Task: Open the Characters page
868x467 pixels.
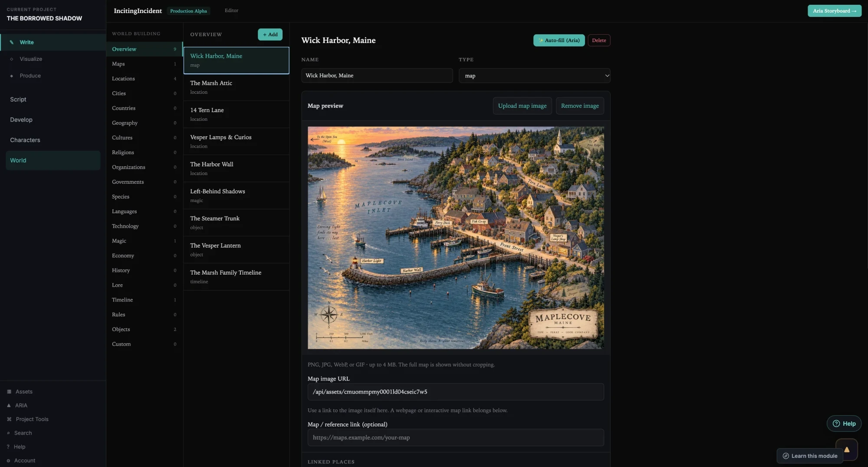Action: (53, 140)
